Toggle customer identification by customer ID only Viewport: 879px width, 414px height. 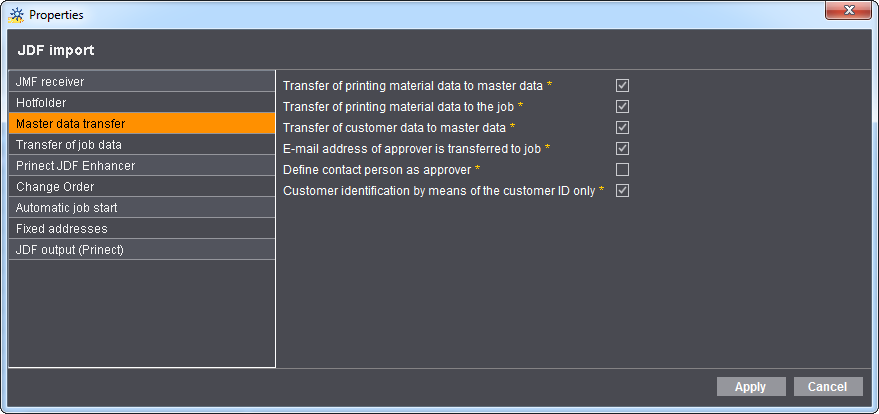pyautogui.click(x=622, y=190)
